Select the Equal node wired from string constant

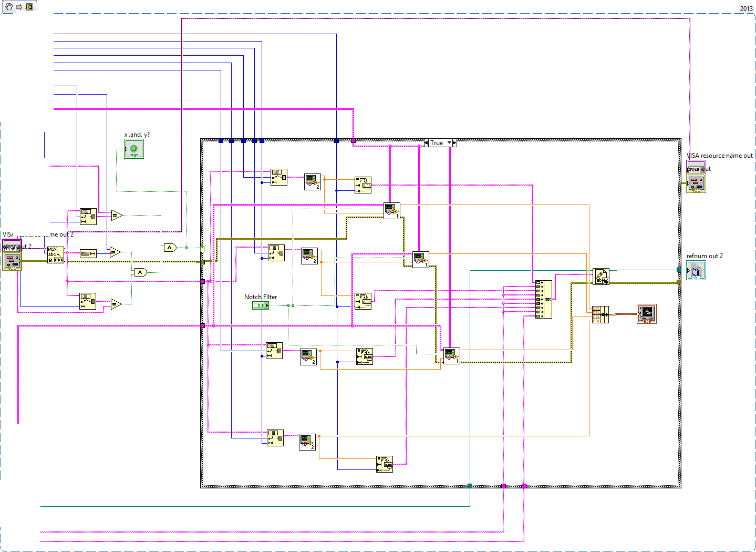point(116,252)
